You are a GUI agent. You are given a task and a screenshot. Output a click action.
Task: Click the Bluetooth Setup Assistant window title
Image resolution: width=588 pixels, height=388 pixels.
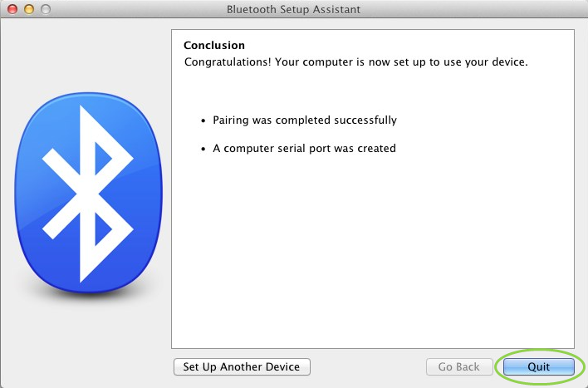coord(293,9)
